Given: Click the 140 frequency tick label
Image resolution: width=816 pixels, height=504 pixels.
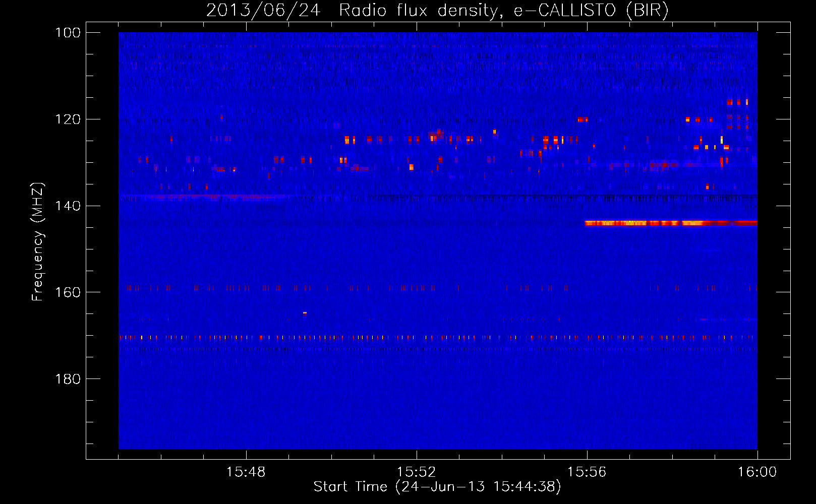Looking at the screenshot, I should 68,206.
